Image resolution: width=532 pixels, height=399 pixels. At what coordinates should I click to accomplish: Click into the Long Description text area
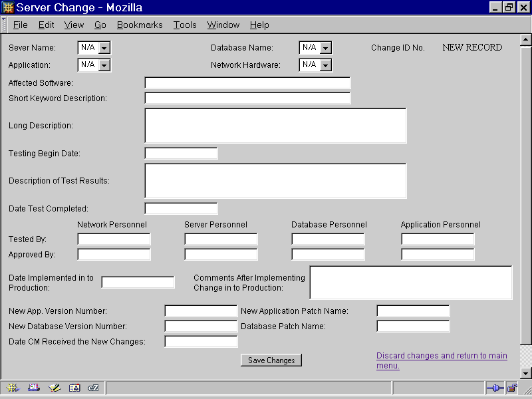[x=275, y=126]
